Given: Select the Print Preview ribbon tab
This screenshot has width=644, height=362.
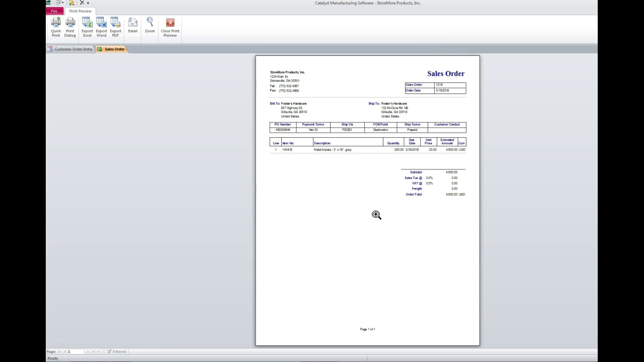Looking at the screenshot, I should (80, 11).
